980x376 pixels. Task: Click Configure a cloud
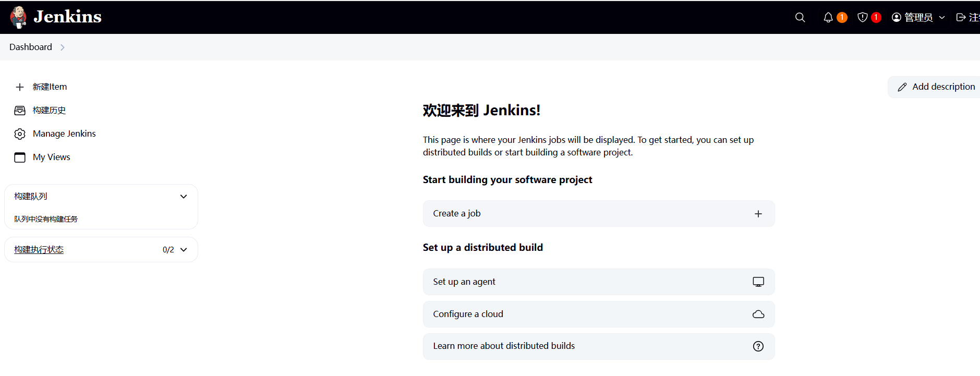(x=599, y=314)
